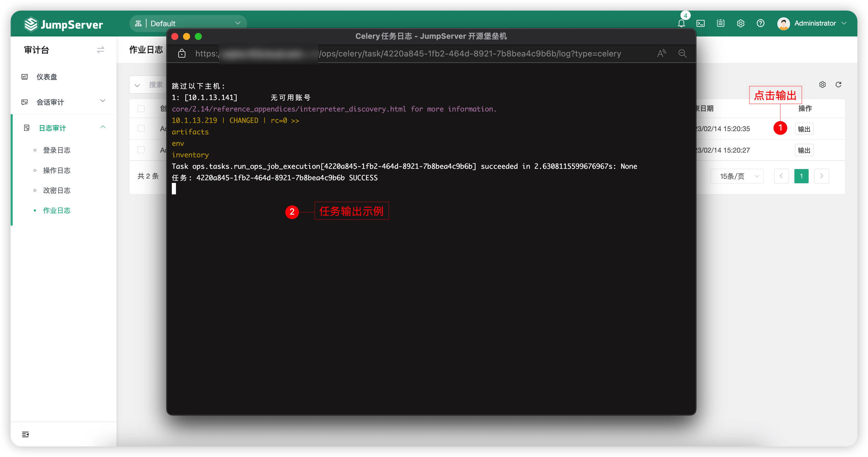Click the 操作 column header
This screenshot has height=457, width=868.
[805, 109]
